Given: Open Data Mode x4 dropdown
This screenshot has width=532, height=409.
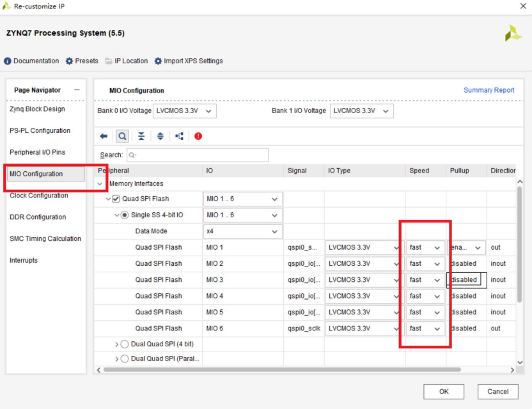Looking at the screenshot, I should click(x=242, y=231).
